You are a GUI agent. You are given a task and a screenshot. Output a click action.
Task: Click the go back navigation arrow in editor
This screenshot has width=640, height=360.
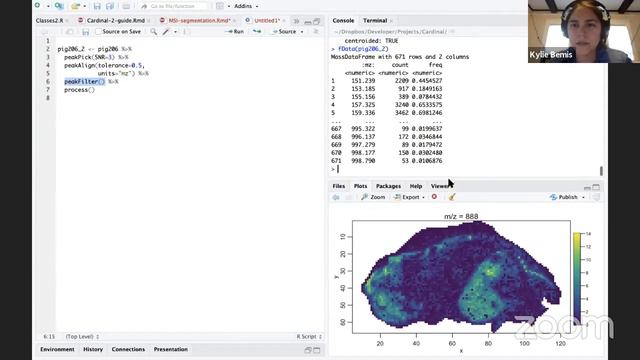coord(44,31)
